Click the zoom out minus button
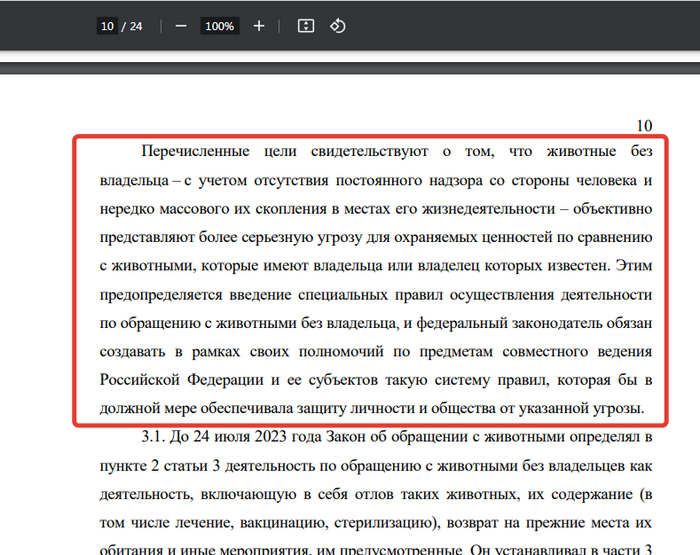The height and width of the screenshot is (555, 700). [x=180, y=26]
